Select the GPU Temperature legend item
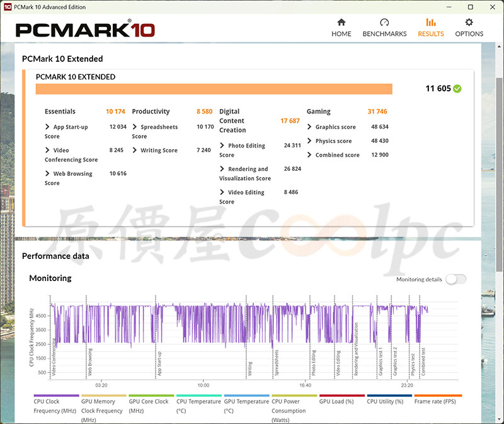The image size is (504, 424). tap(246, 406)
